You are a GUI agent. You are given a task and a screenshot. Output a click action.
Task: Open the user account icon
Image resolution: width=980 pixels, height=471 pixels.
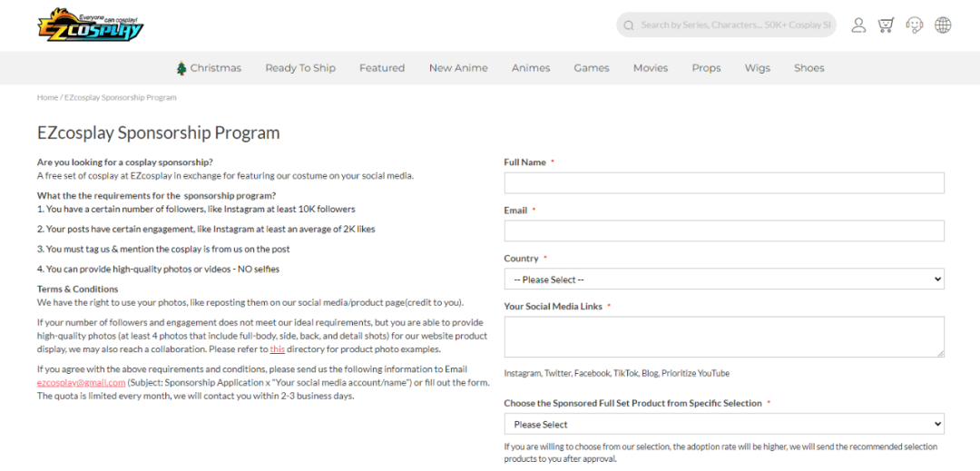point(858,25)
